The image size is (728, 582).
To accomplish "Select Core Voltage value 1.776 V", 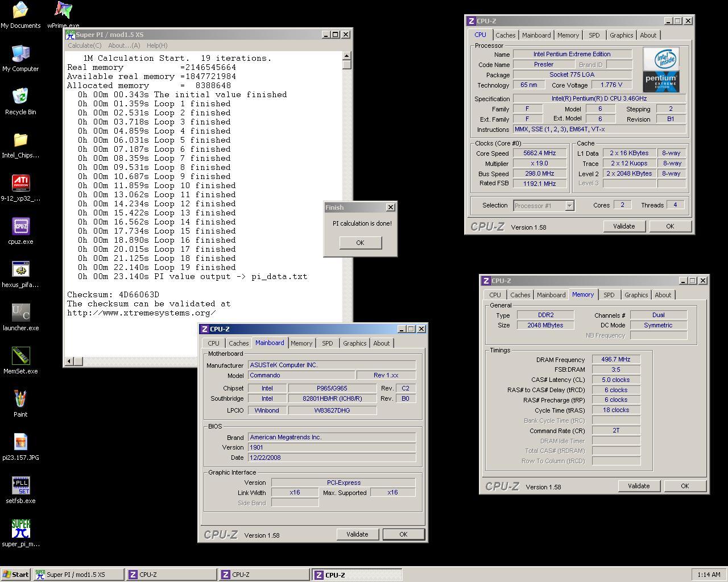I will pos(611,85).
